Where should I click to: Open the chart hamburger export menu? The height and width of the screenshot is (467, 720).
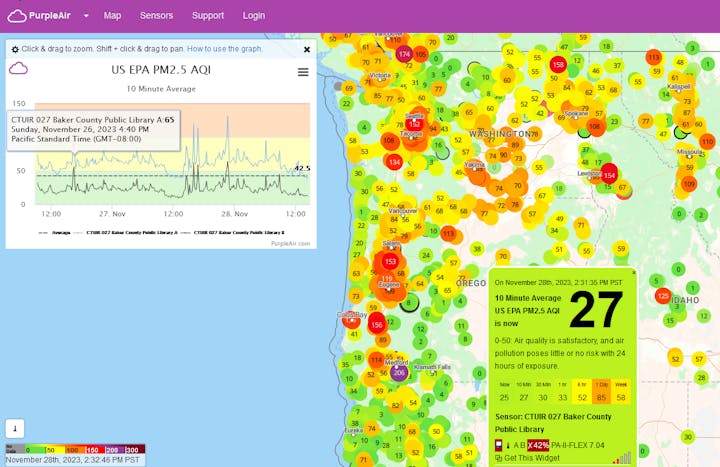coord(302,72)
